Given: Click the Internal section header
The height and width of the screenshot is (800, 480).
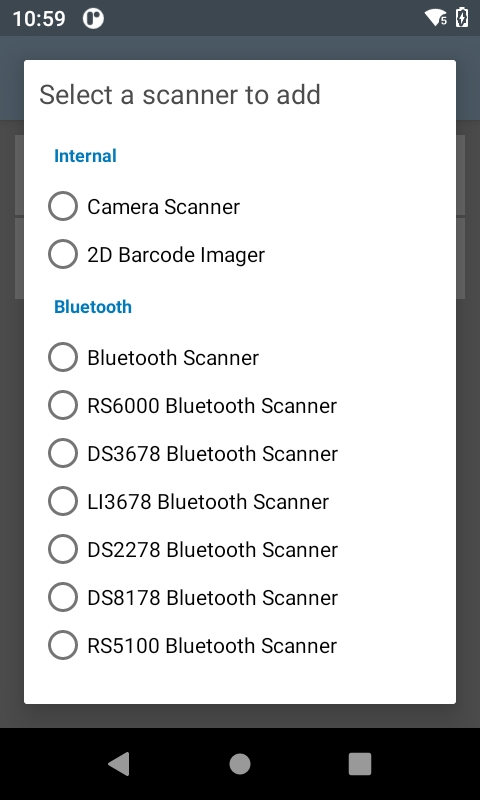Looking at the screenshot, I should pyautogui.click(x=85, y=156).
